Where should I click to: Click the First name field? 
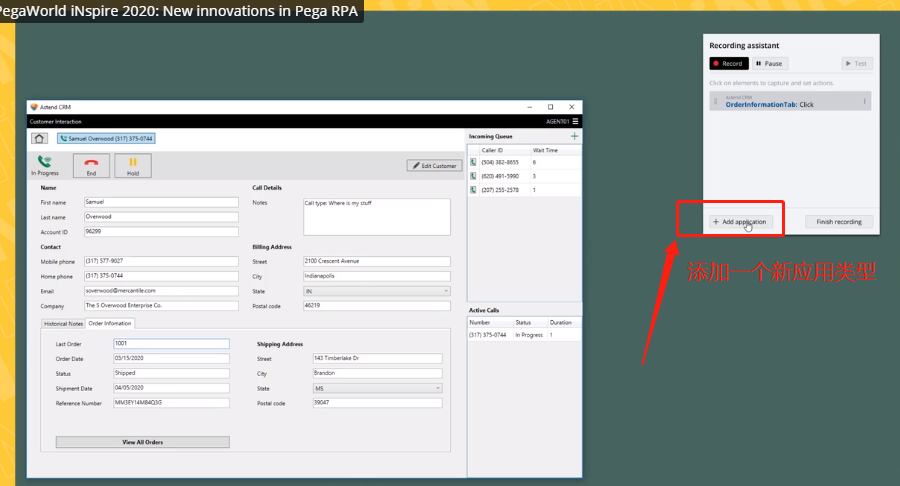coord(161,202)
